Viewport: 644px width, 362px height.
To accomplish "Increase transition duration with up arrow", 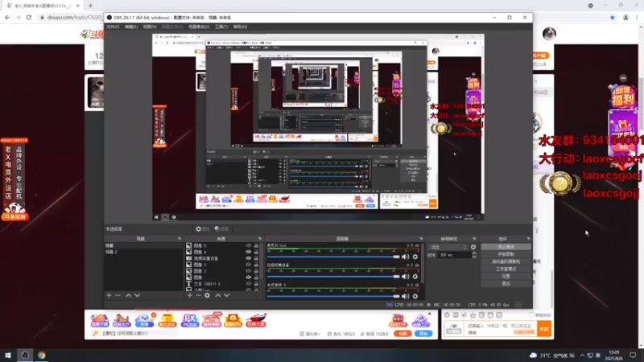I will coord(474,253).
